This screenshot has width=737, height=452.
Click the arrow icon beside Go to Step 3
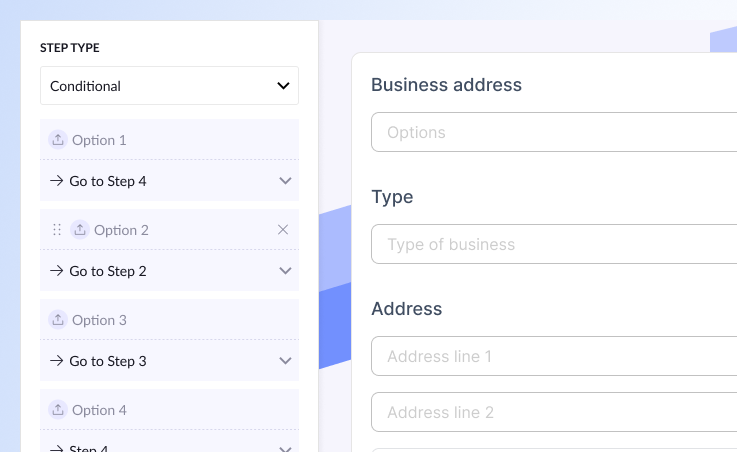[57, 361]
